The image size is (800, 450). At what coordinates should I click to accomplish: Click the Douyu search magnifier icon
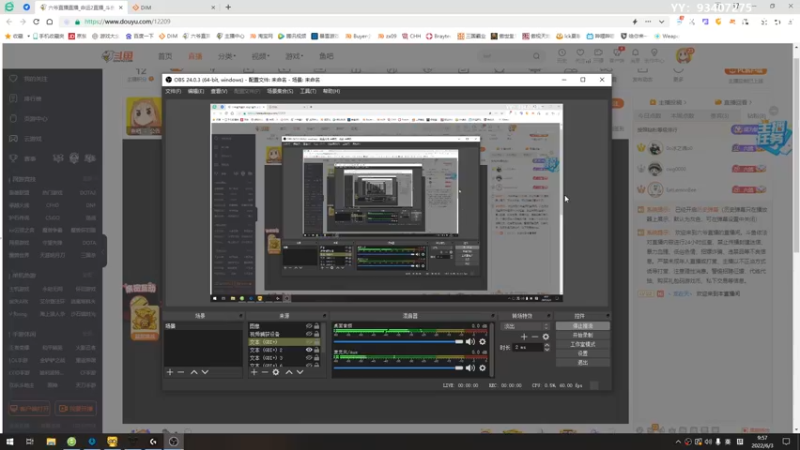point(536,56)
